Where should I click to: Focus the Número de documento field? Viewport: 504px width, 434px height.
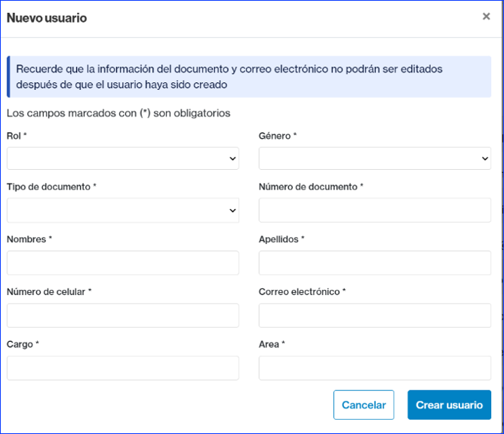pos(375,211)
